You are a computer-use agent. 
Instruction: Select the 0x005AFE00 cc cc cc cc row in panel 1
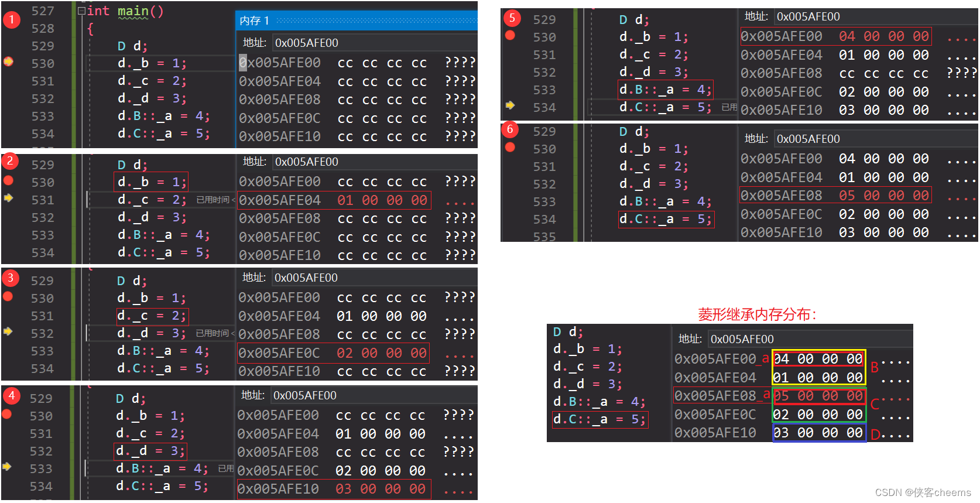pyautogui.click(x=357, y=63)
